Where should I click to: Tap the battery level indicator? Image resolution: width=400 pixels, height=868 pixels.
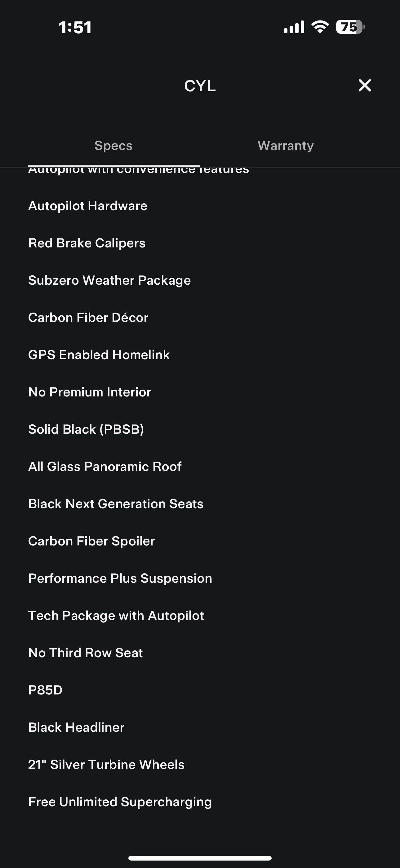pyautogui.click(x=350, y=27)
